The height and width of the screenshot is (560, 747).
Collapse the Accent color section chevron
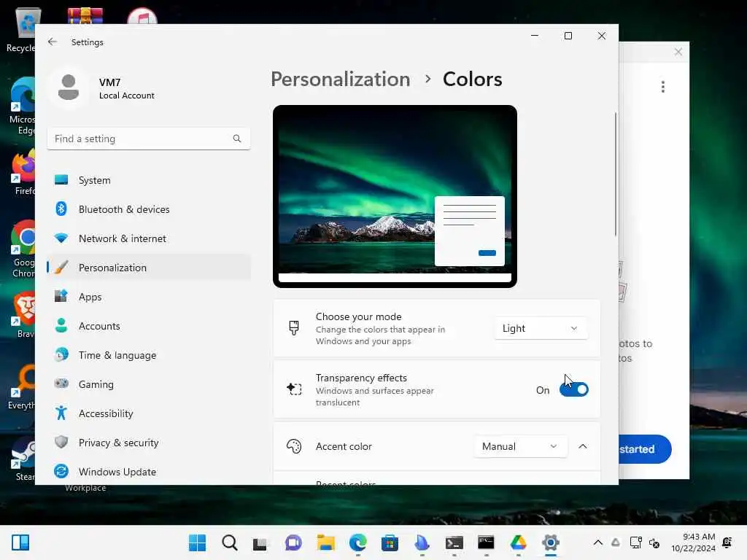[583, 446]
